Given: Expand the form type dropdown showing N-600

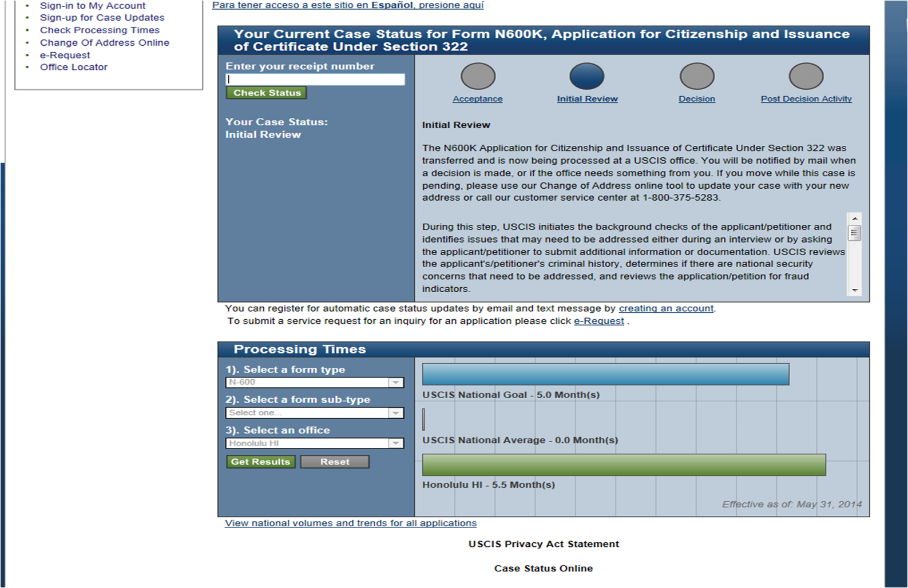Looking at the screenshot, I should tap(315, 383).
